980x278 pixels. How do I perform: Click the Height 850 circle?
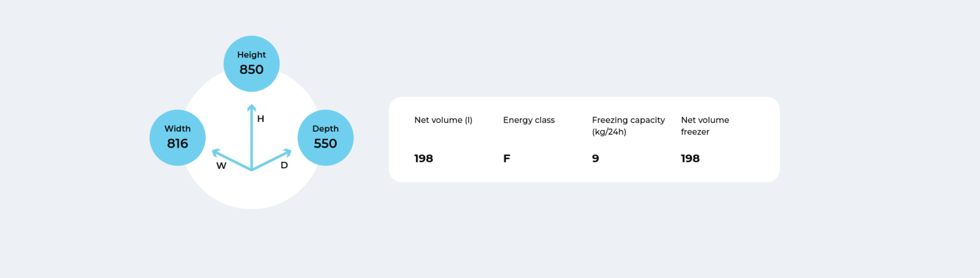pyautogui.click(x=251, y=64)
